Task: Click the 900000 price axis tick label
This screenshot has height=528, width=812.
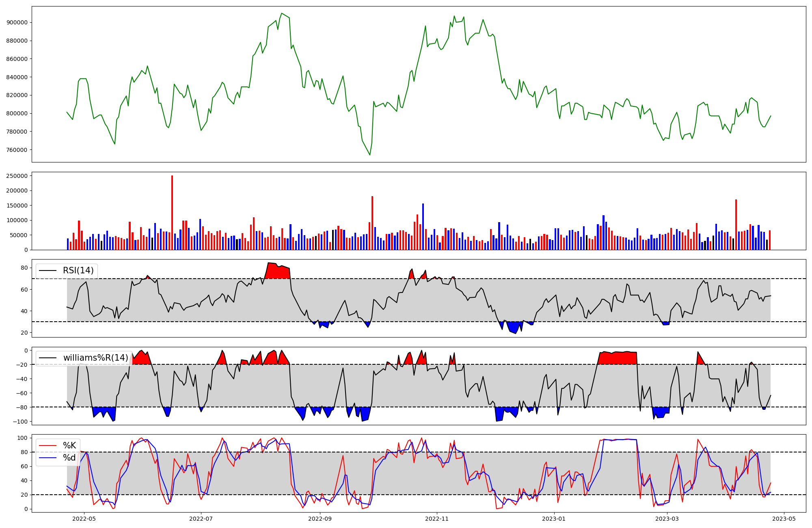Action: (x=17, y=22)
